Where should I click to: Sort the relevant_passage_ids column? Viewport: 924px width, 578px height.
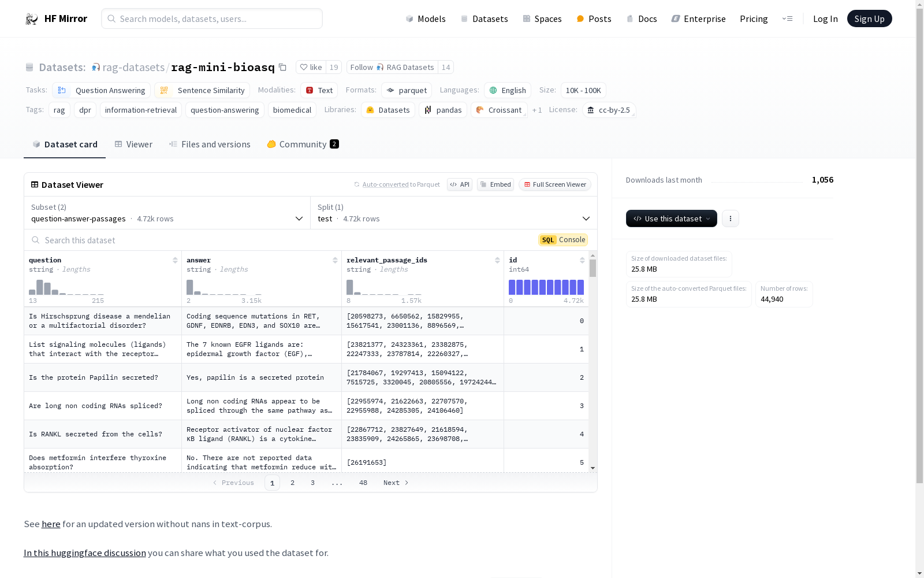coord(497,260)
